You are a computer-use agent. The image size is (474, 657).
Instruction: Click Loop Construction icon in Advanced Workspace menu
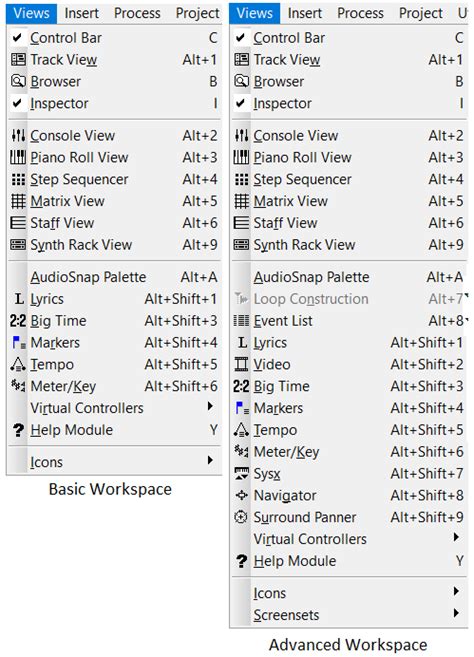click(x=241, y=299)
